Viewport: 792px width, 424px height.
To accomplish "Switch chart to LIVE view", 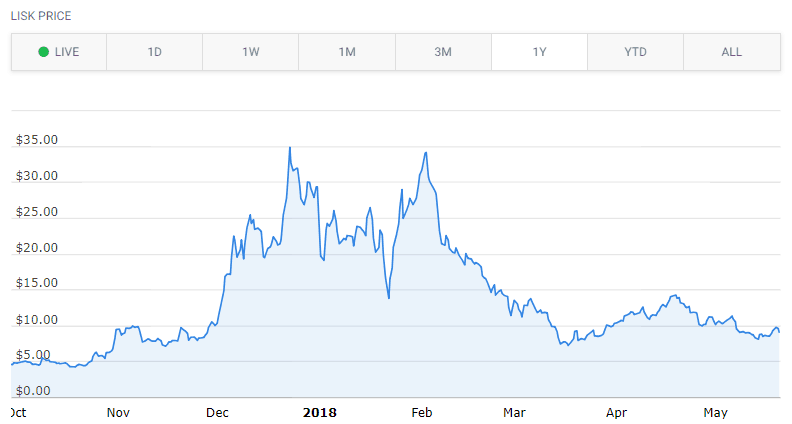I will 59,52.
